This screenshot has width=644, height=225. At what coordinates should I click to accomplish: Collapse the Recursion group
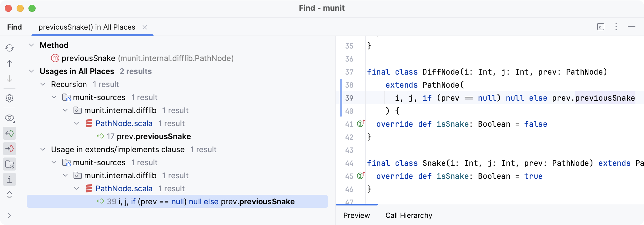43,84
